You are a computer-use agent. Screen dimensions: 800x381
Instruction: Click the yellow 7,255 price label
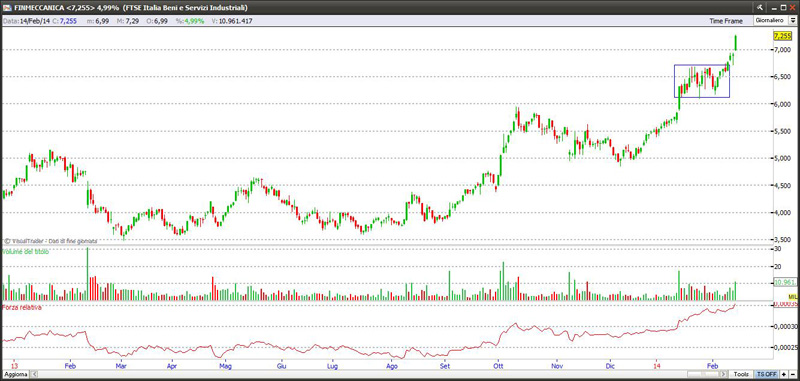[782, 36]
